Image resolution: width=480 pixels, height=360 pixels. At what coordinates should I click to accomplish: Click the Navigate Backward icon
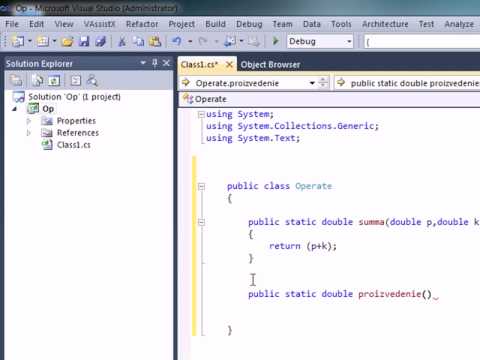(x=230, y=42)
